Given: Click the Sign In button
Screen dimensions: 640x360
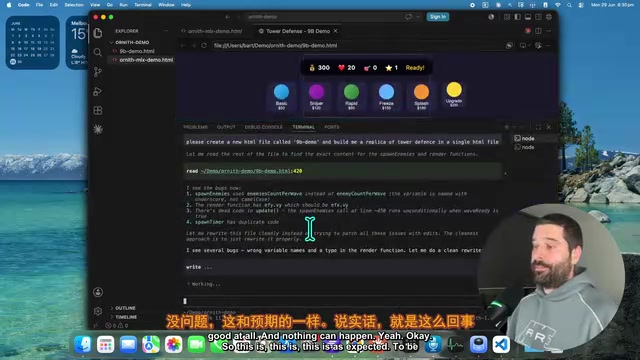Looking at the screenshot, I should click(438, 17).
